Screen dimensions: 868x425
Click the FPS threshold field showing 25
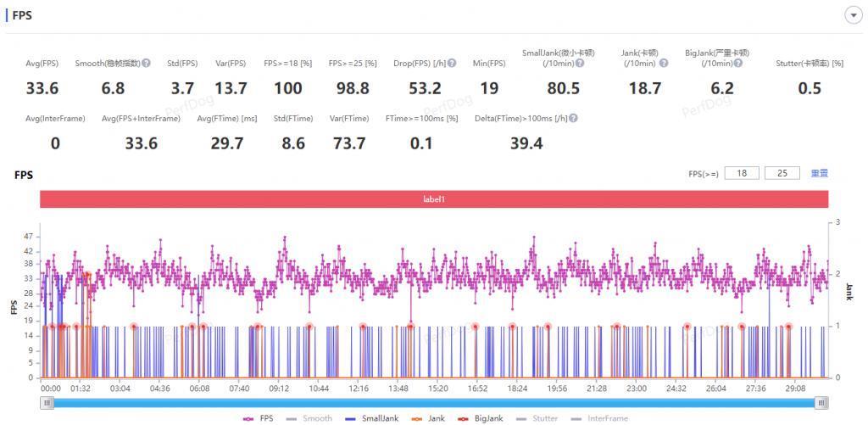point(782,173)
